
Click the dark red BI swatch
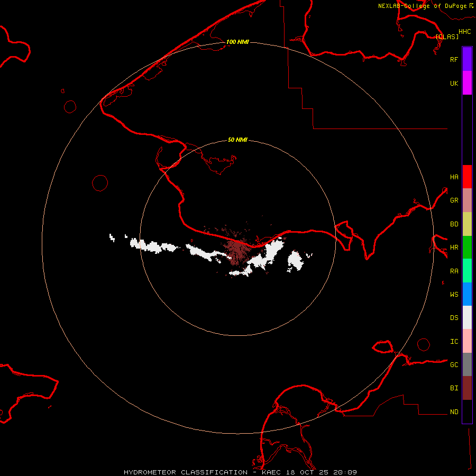467,388
